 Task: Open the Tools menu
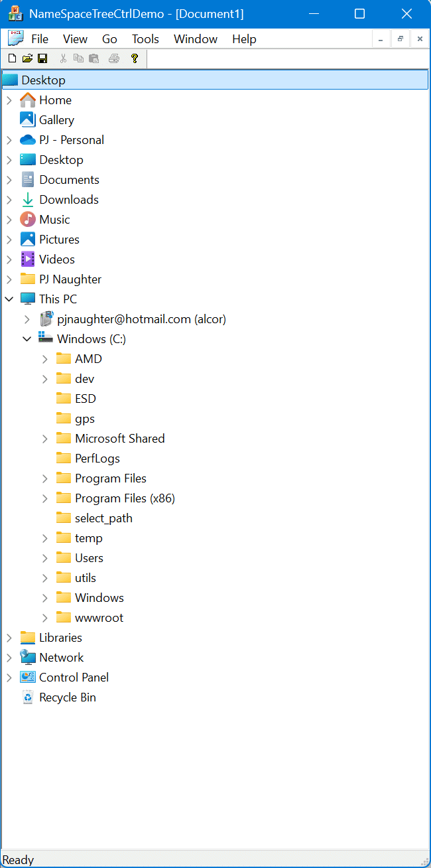pos(145,39)
